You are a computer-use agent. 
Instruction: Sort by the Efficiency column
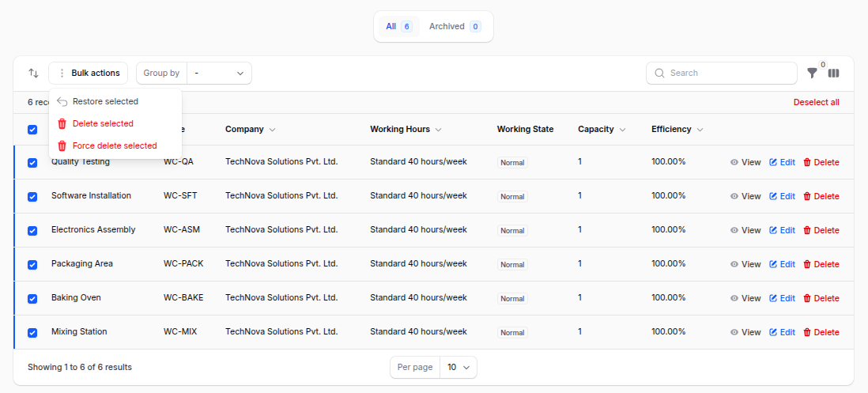click(x=677, y=129)
